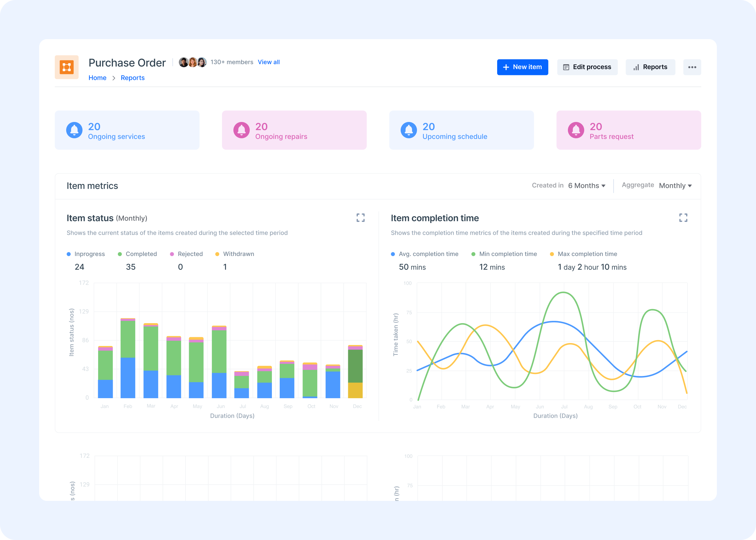Expand the Item completion time chart fullscreen
The image size is (756, 540).
point(684,218)
